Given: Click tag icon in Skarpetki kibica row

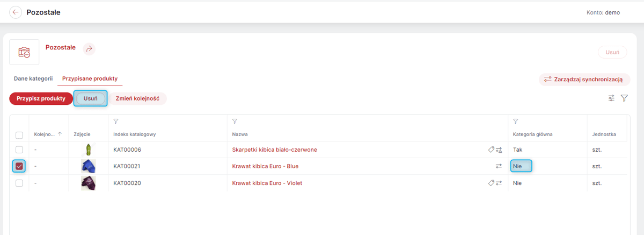Looking at the screenshot, I should 491,150.
